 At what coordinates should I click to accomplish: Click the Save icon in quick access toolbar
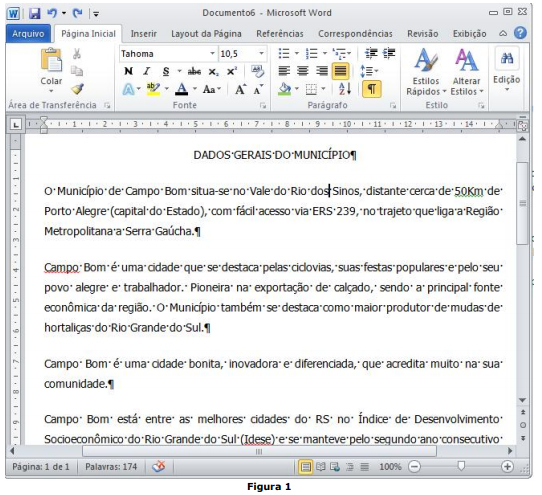click(x=35, y=13)
